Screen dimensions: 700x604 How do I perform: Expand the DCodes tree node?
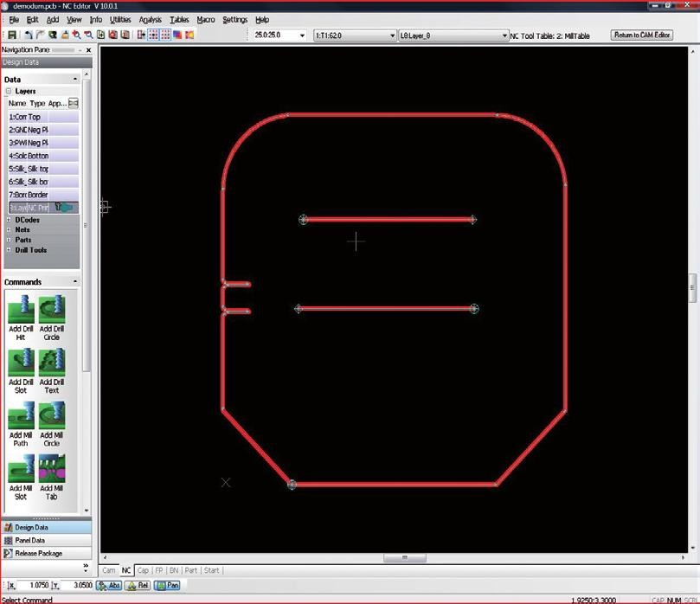(x=9, y=220)
